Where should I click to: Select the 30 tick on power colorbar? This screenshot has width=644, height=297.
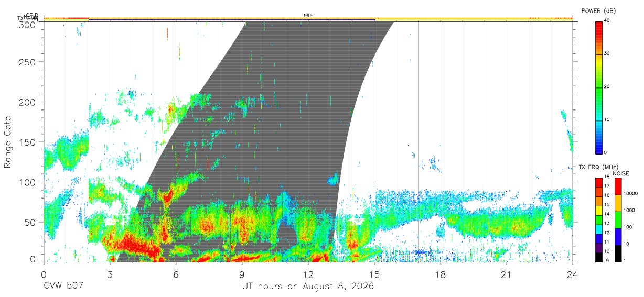point(608,53)
